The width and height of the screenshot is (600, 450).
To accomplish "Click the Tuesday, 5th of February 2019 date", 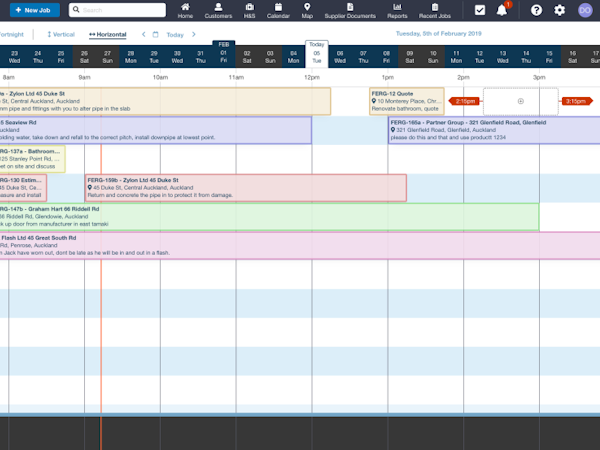I will coord(439,34).
